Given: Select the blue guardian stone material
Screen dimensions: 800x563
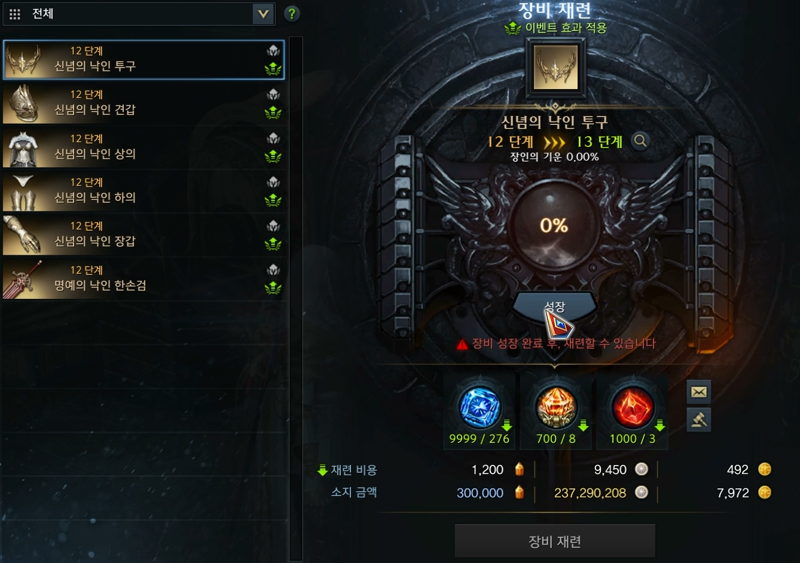Looking at the screenshot, I should click(479, 407).
